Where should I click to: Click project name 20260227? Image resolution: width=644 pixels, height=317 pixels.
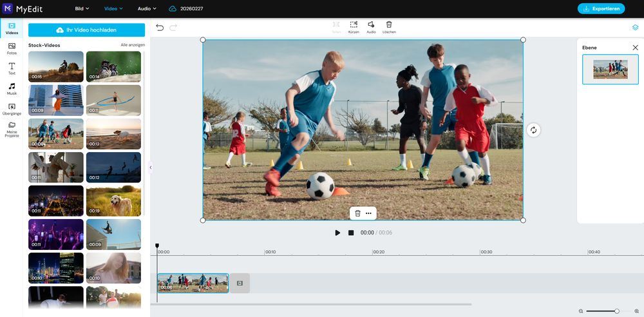click(191, 8)
